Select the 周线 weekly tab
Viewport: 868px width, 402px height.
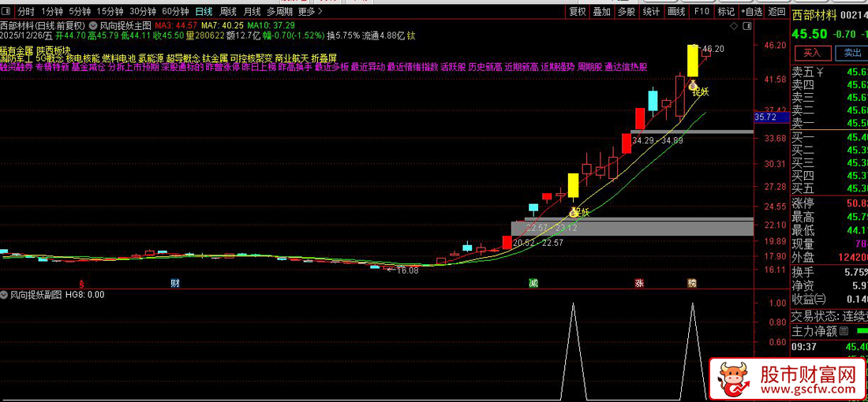coord(228,11)
